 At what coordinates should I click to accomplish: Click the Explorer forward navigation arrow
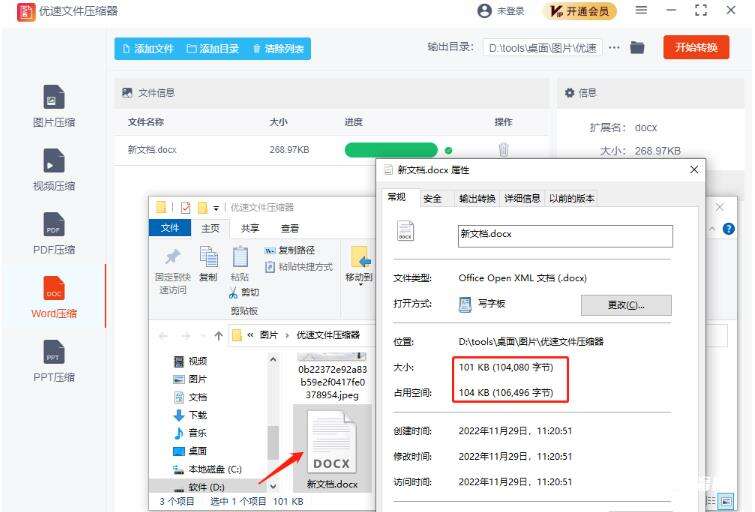[186, 336]
